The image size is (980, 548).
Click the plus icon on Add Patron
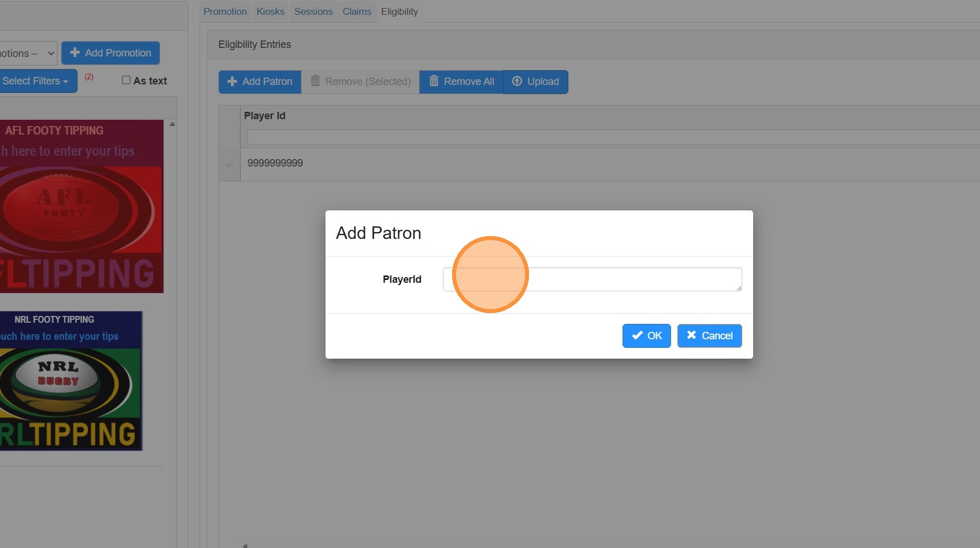point(232,82)
